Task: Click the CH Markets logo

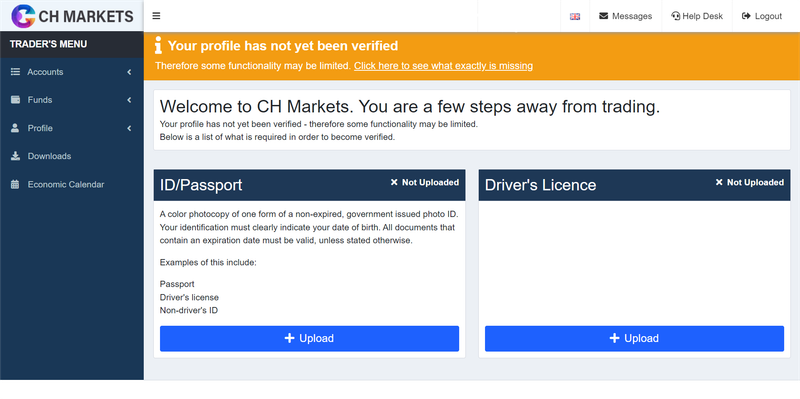Action: click(72, 16)
